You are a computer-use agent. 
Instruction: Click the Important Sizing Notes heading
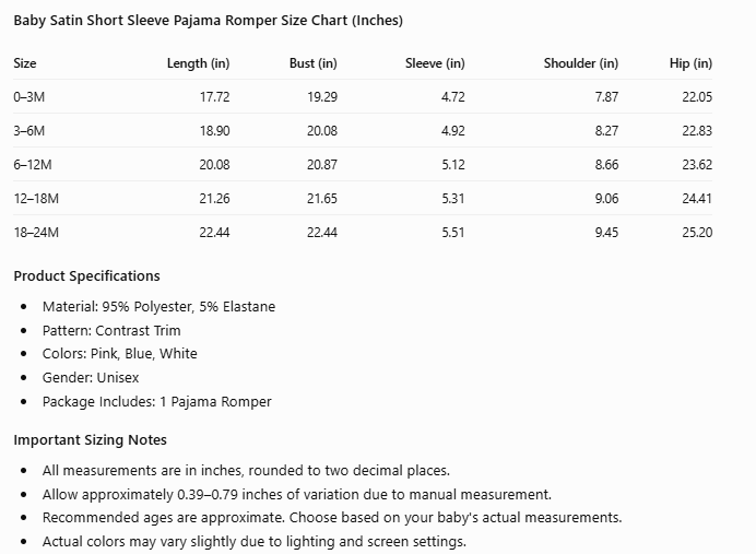[90, 440]
